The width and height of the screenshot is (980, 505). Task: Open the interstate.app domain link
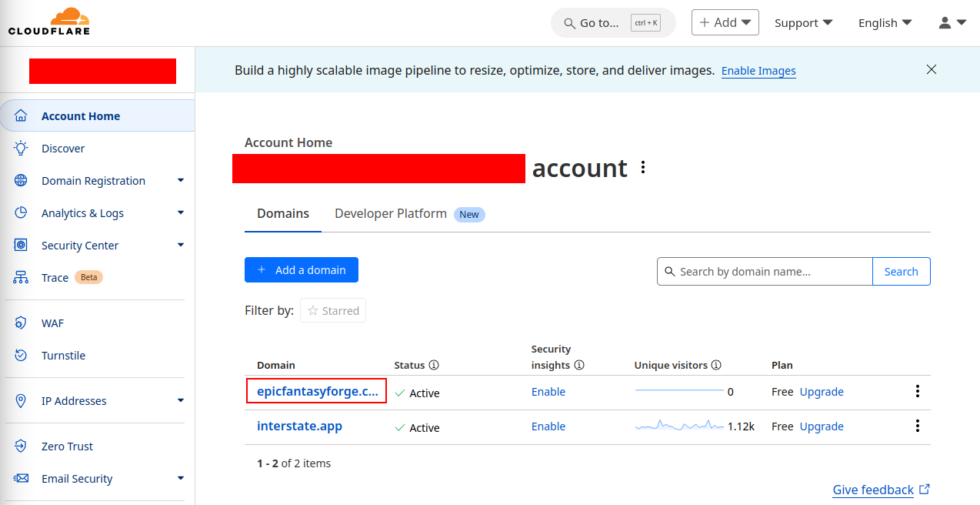point(299,426)
